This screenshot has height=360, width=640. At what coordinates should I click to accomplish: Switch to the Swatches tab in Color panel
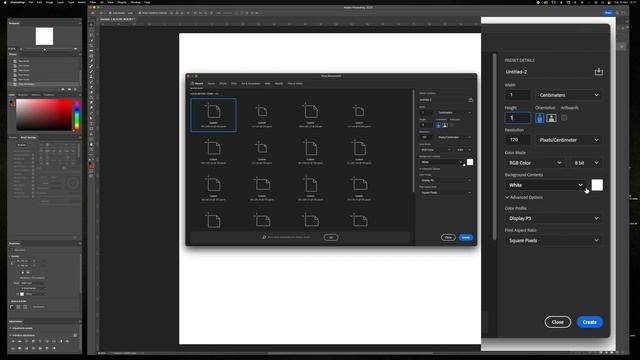coord(23,95)
